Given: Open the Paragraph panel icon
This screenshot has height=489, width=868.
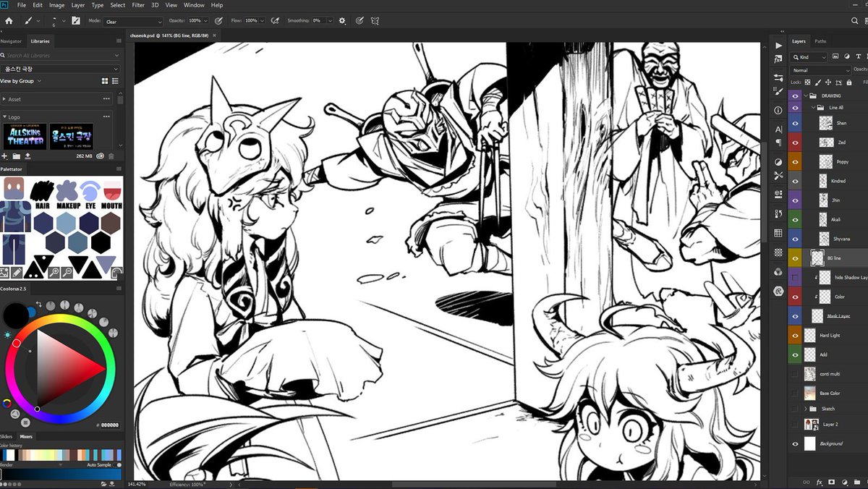Looking at the screenshot, I should (x=778, y=143).
